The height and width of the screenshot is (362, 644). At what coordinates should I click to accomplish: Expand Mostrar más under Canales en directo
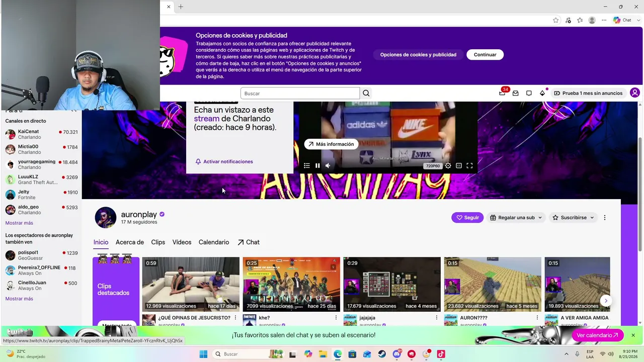pos(19,223)
